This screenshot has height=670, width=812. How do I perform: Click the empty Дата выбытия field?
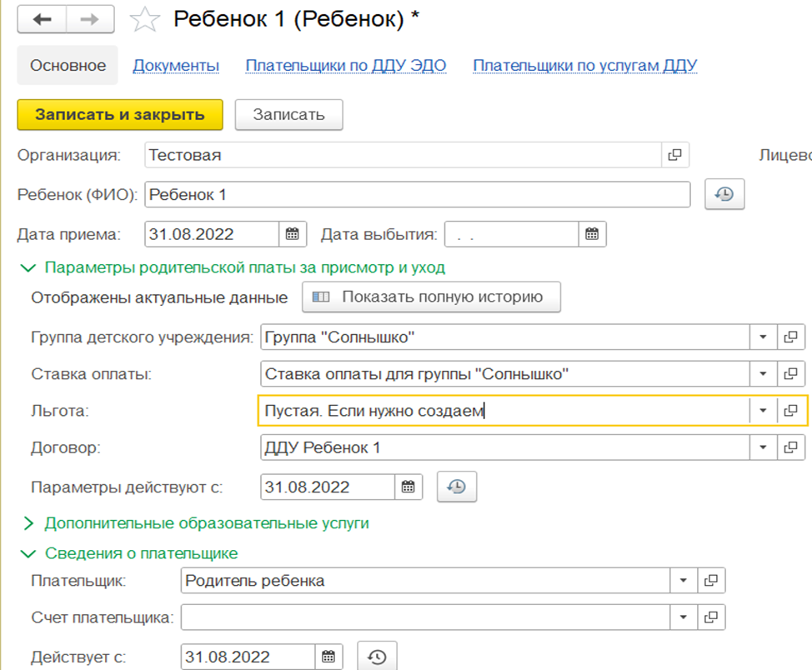tap(512, 234)
